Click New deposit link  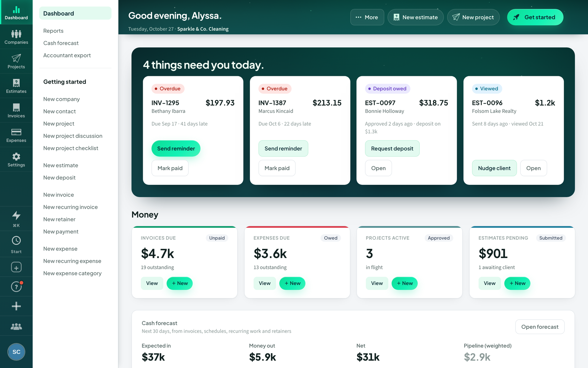pyautogui.click(x=59, y=178)
